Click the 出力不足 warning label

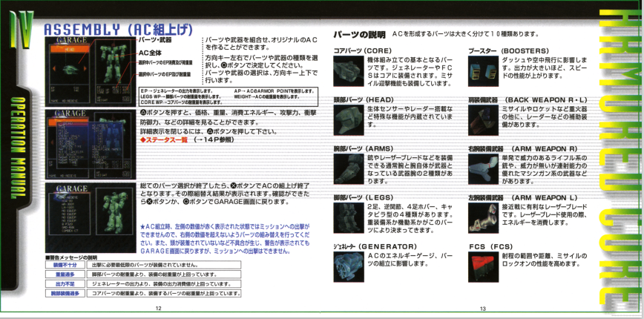pyautogui.click(x=65, y=283)
